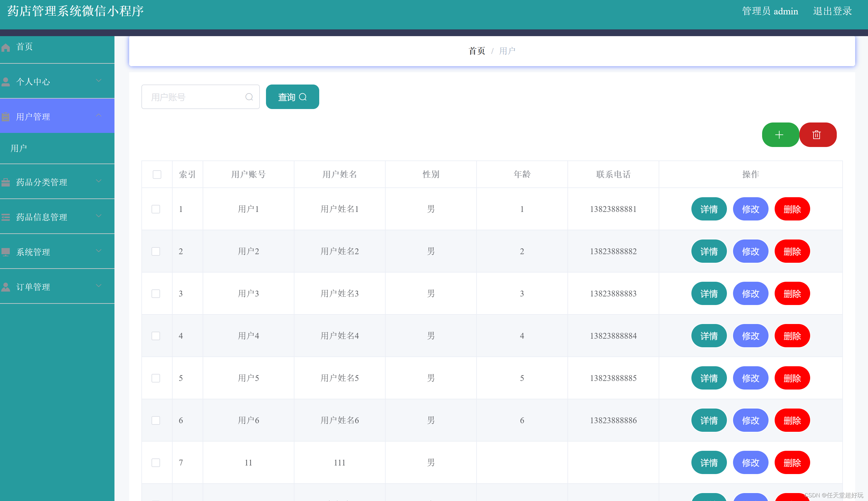Click the 管理员 admin label in header
The height and width of the screenshot is (501, 868).
click(770, 11)
